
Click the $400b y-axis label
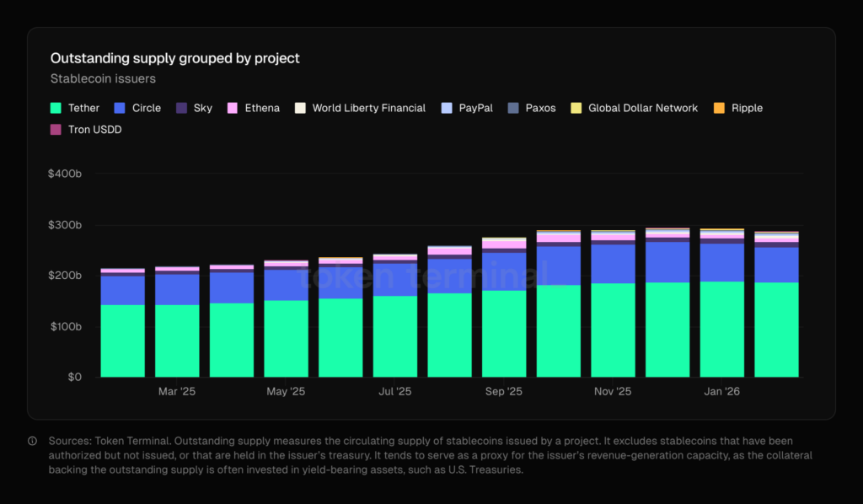coord(65,174)
